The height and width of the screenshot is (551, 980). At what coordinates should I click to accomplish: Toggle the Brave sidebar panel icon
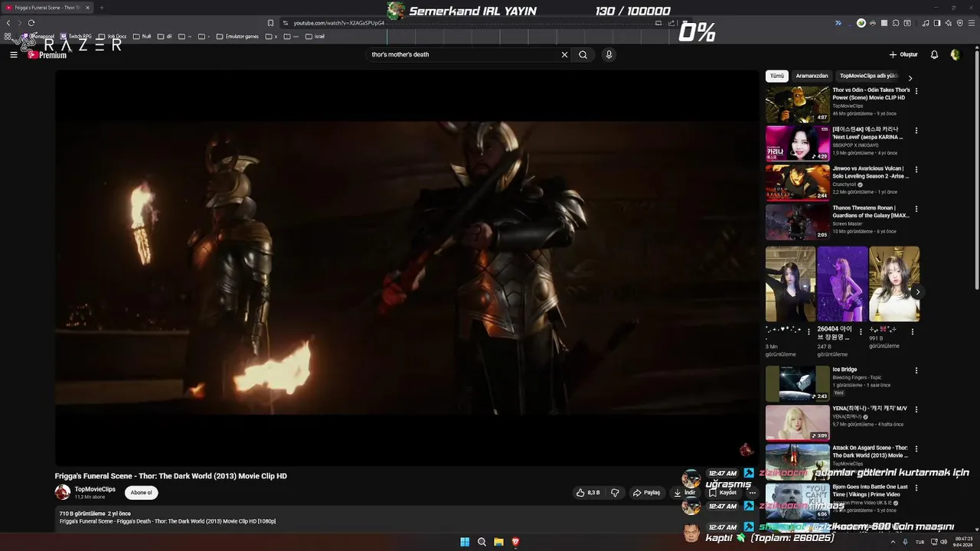tap(937, 23)
